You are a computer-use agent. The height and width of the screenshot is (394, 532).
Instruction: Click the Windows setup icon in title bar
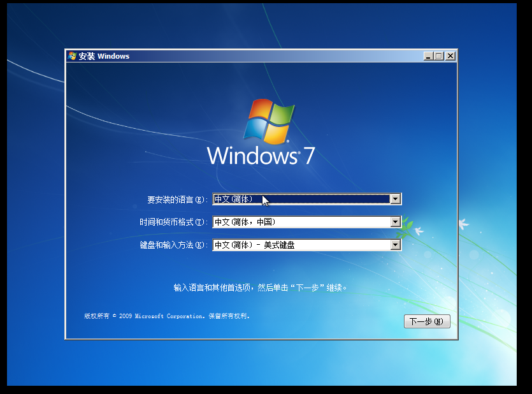click(x=72, y=56)
